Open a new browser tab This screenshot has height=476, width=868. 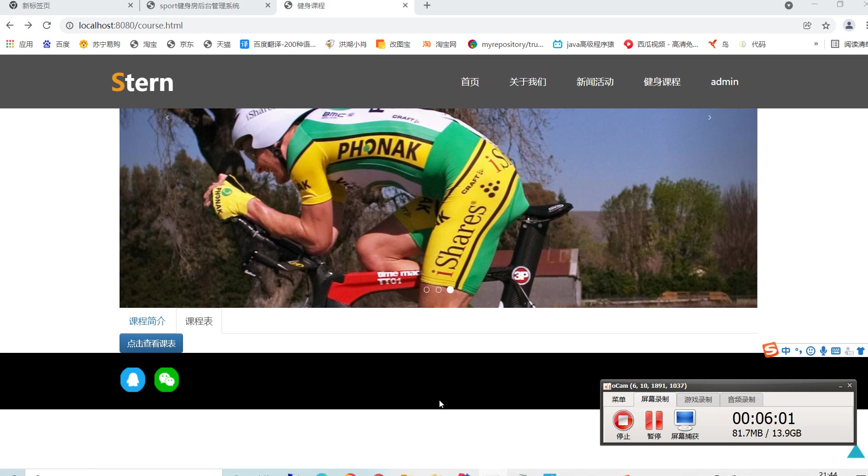(x=427, y=6)
